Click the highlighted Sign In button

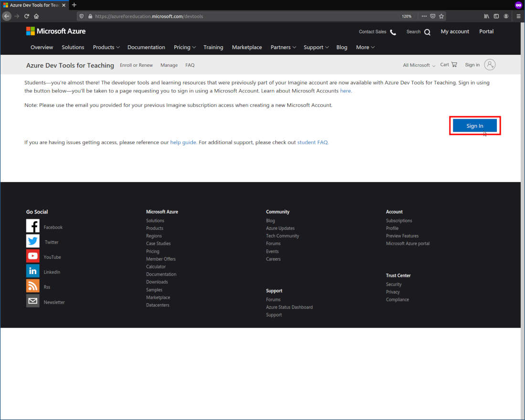coord(474,125)
